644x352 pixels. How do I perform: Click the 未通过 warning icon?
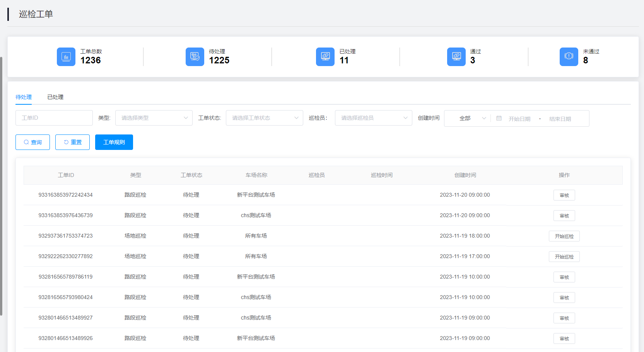click(x=569, y=57)
